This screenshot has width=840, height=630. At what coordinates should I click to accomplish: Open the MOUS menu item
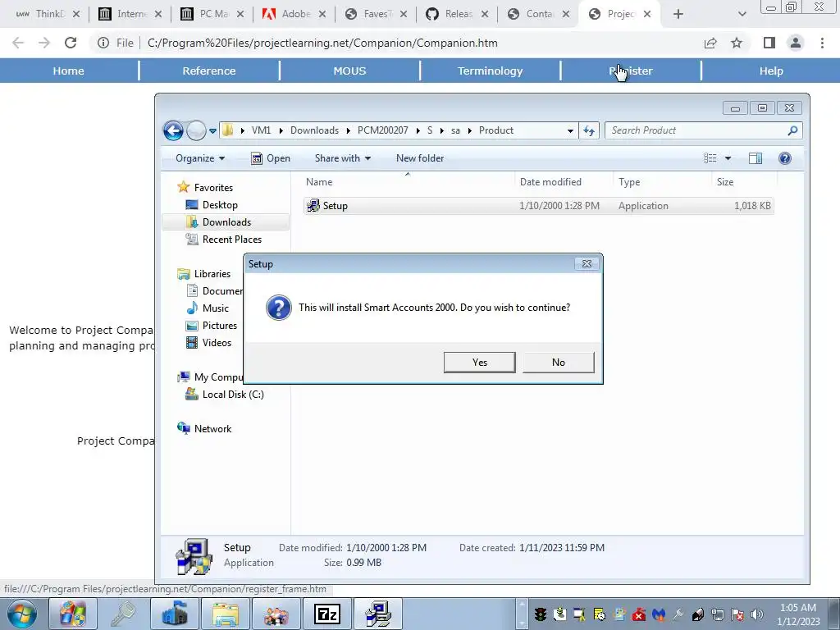(x=349, y=71)
